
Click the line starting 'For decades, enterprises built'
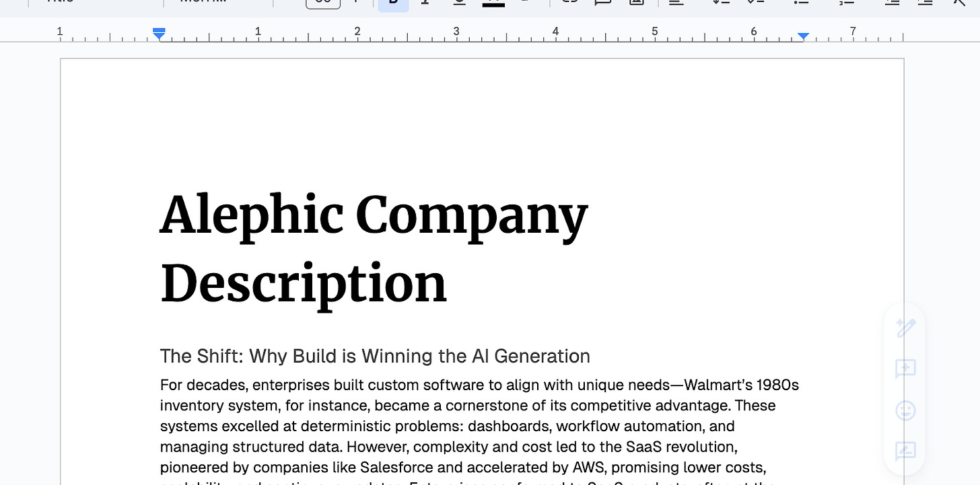pos(479,385)
